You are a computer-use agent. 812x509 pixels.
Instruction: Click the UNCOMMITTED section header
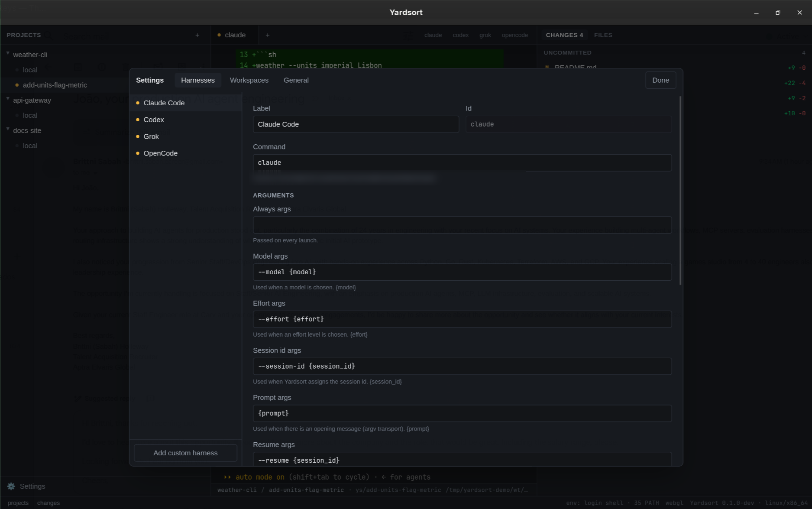click(567, 53)
